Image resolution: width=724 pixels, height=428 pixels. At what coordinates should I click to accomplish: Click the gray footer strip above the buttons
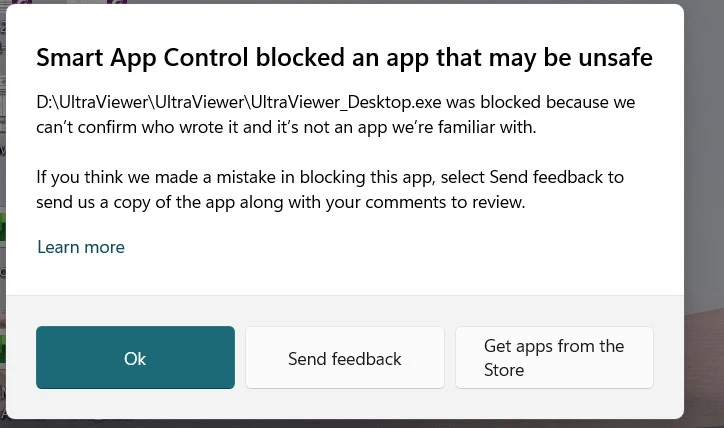coord(344,309)
